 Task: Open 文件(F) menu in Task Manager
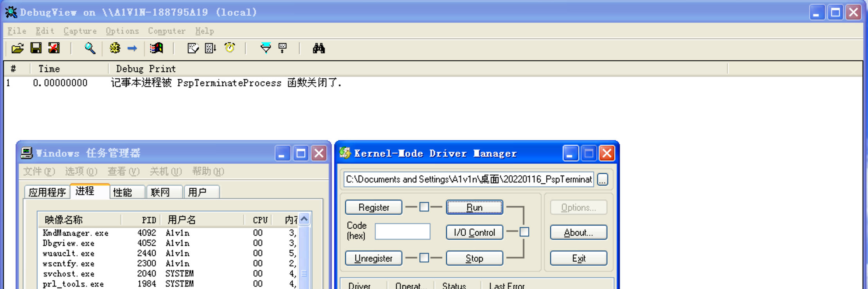tap(39, 172)
